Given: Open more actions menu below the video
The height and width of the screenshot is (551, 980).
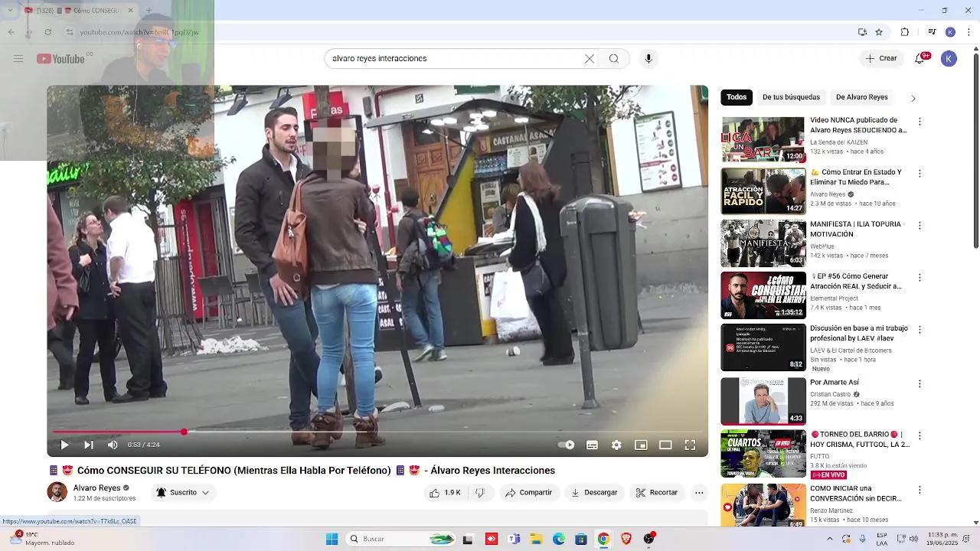Looking at the screenshot, I should [699, 493].
